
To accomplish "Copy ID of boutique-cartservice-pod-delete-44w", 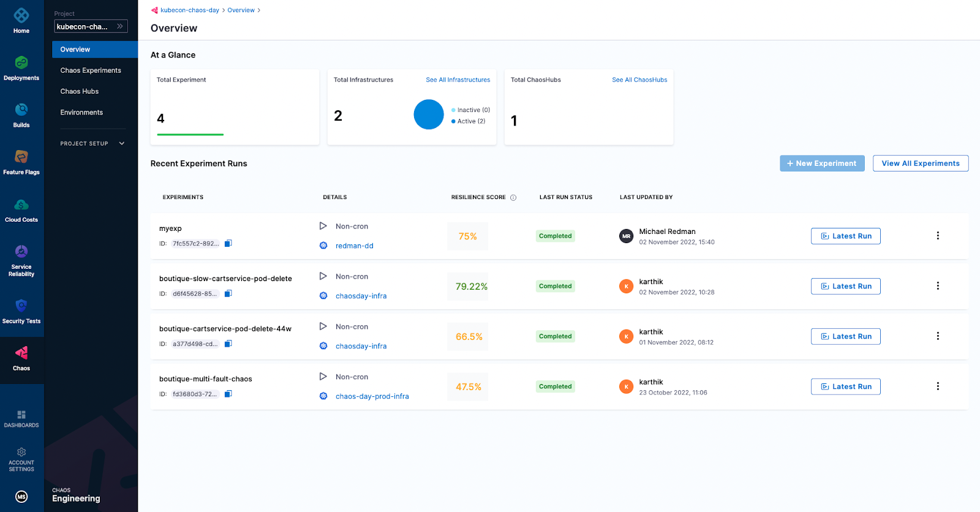I will tap(228, 344).
